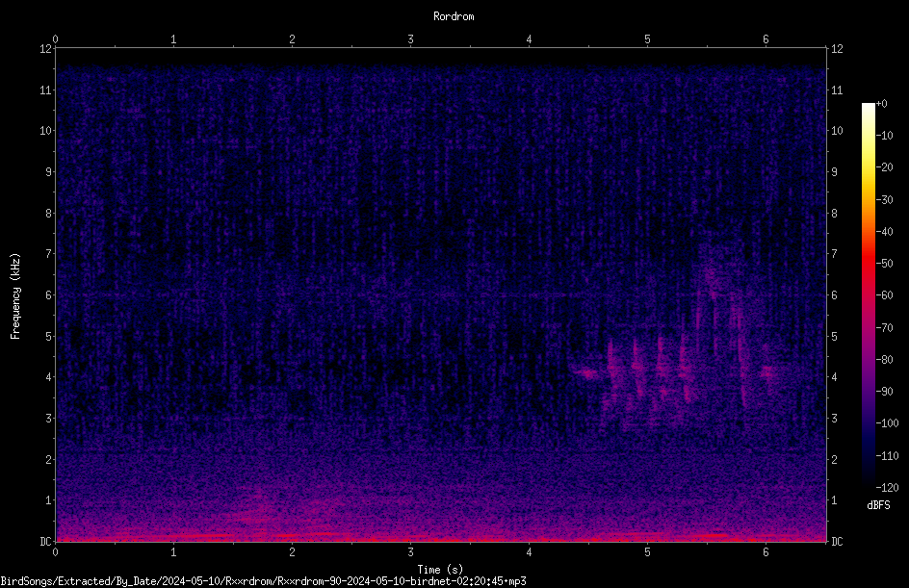
Task: Click the 5 second tick on top time axis
Action: [x=647, y=39]
